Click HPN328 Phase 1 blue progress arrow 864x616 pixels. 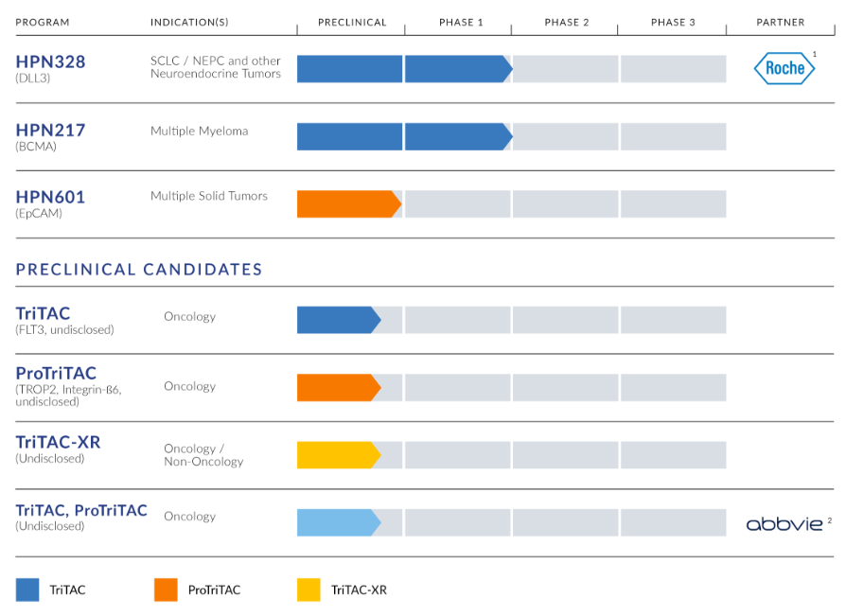(x=459, y=69)
